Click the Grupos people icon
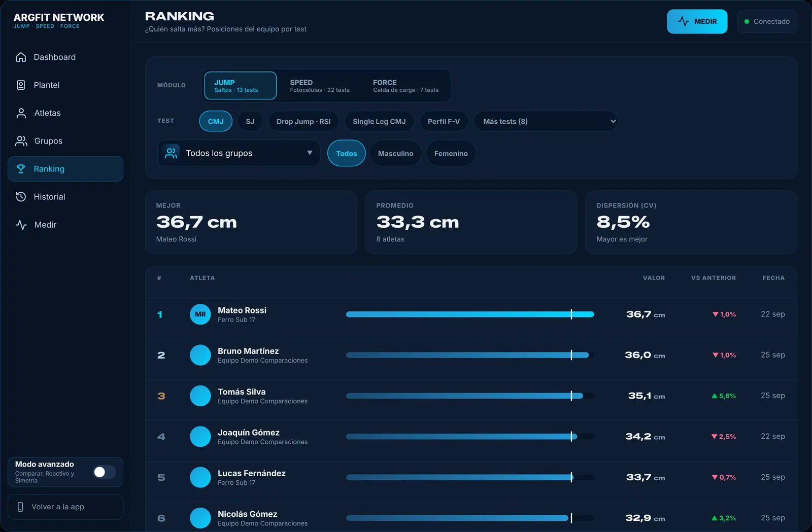 (x=21, y=141)
